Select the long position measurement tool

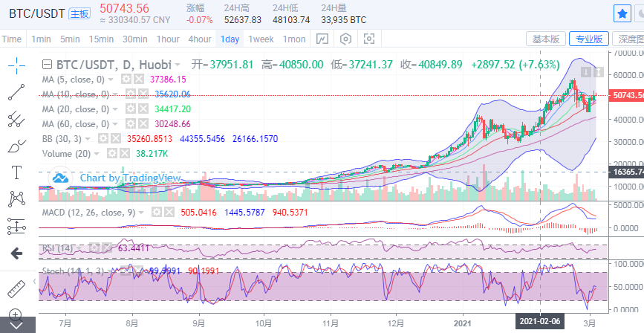pos(16,227)
